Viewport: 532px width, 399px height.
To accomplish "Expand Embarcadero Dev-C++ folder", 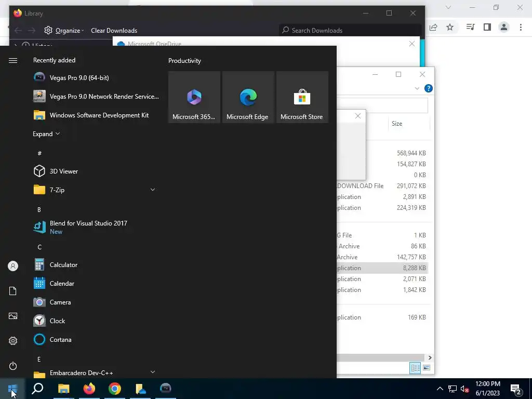I will pyautogui.click(x=153, y=372).
